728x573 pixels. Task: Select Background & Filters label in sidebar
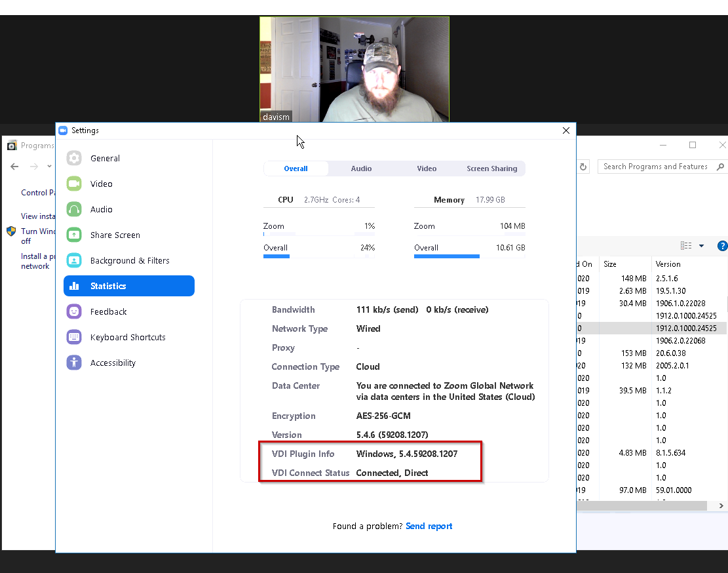tap(130, 260)
